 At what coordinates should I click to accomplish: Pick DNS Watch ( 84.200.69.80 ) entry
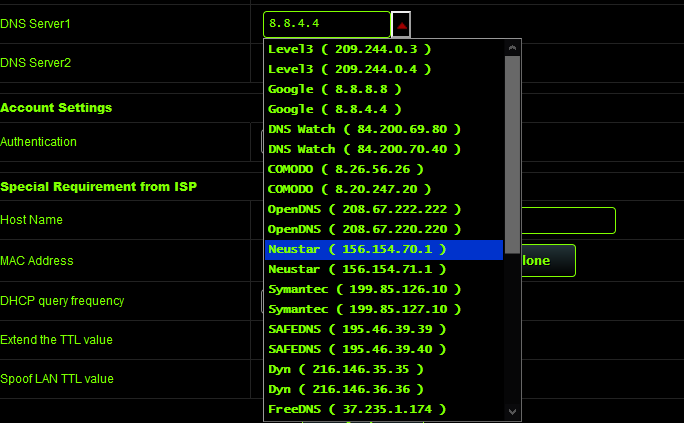[384, 130]
